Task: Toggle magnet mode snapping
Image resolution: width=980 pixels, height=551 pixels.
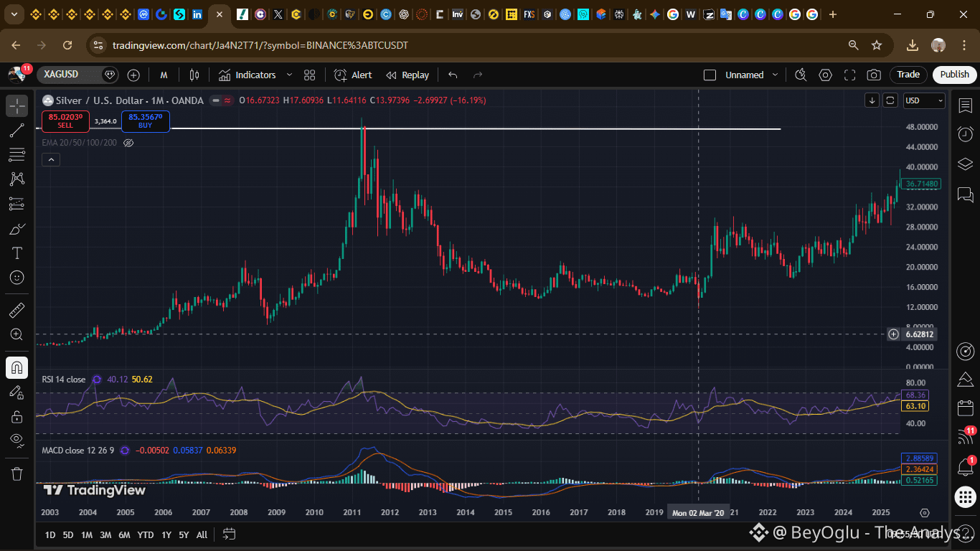Action: (17, 368)
